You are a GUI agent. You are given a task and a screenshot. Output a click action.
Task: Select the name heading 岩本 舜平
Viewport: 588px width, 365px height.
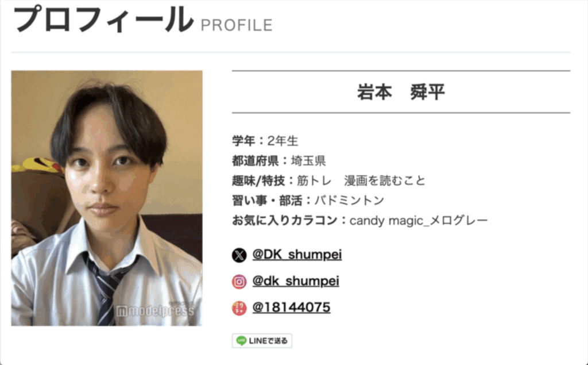[401, 92]
